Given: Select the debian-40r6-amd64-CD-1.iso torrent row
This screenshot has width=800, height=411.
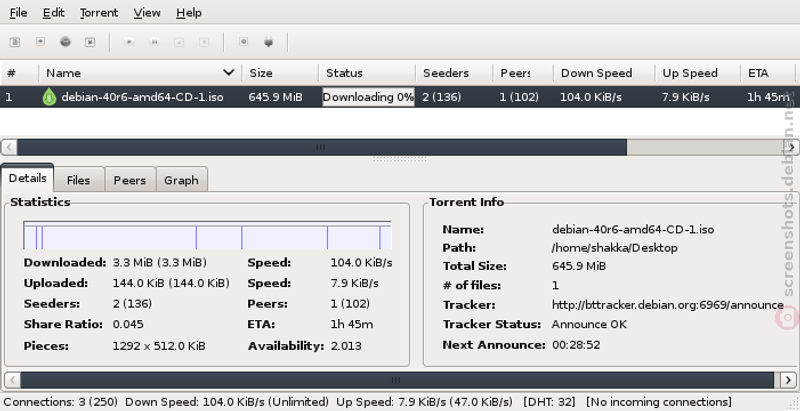Looking at the screenshot, I should 398,97.
